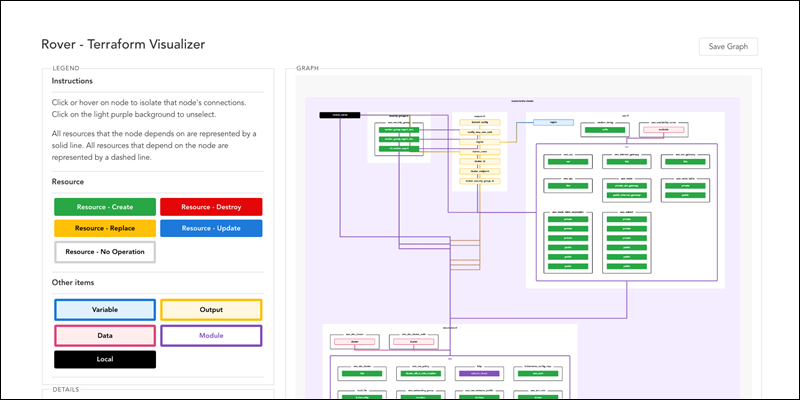Click the Output legend item

tap(211, 310)
